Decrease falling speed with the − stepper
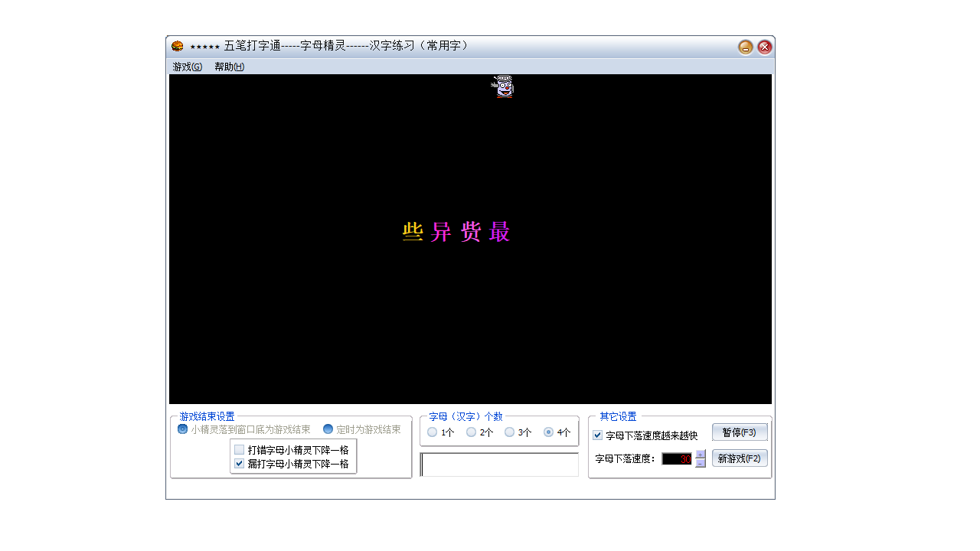 tap(699, 462)
